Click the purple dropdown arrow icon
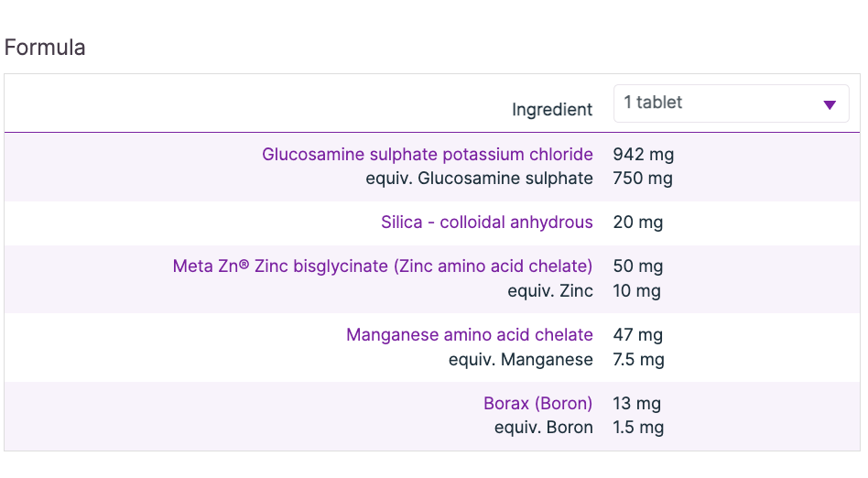Viewport: 868px width, 478px height. [830, 104]
